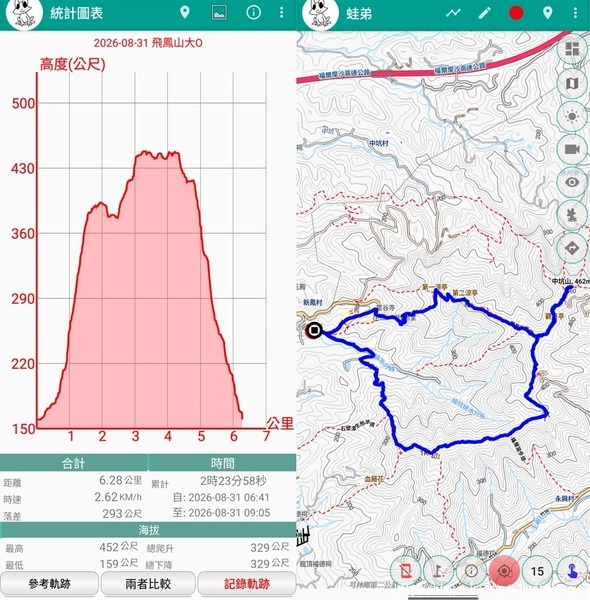
Task: Open the grid layout button on map
Action: click(x=572, y=49)
